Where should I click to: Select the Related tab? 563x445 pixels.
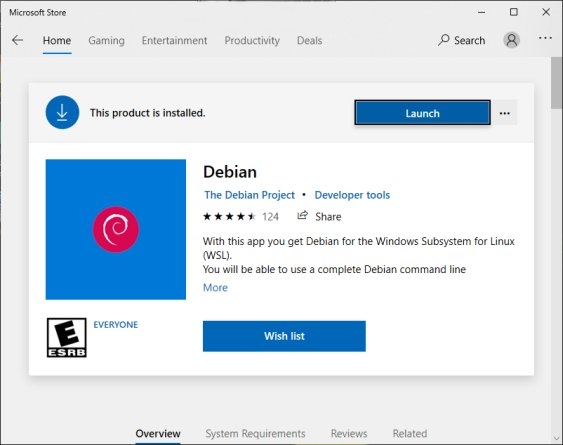pyautogui.click(x=410, y=434)
